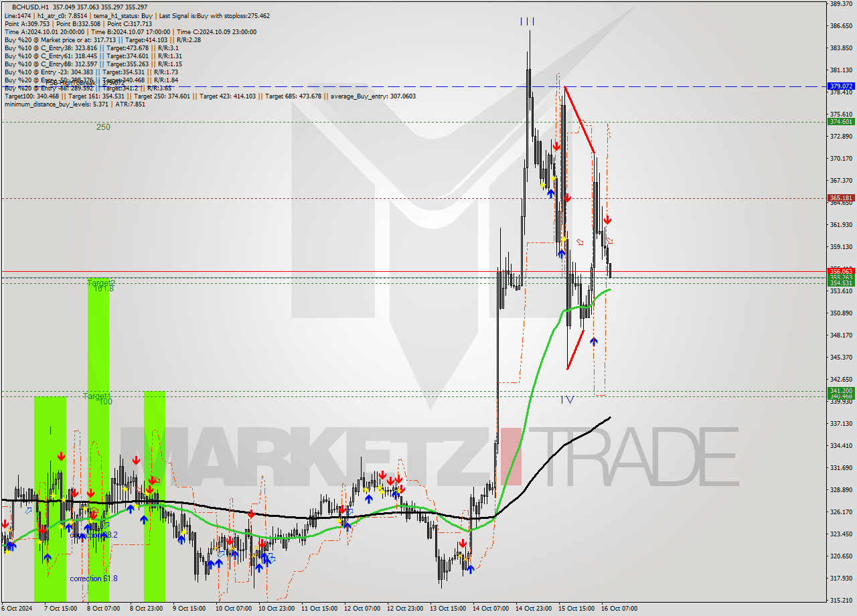Click the 359.130 price axis label
This screenshot has height=616, width=857.
(x=841, y=247)
